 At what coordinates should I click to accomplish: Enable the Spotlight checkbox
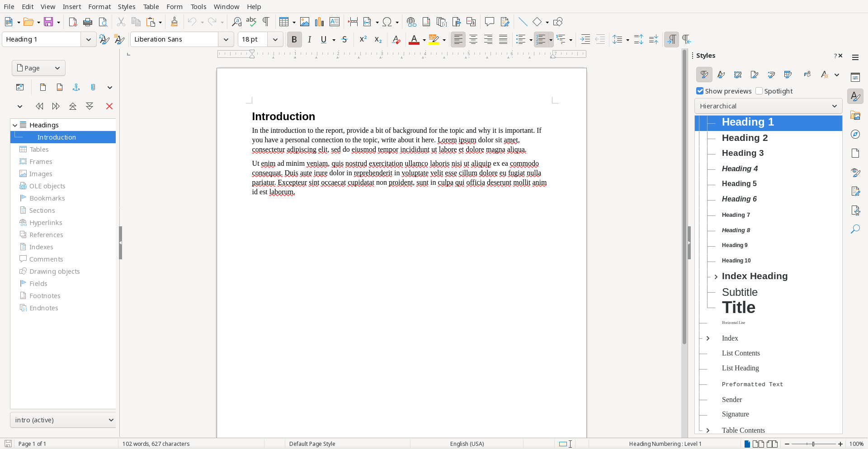click(759, 91)
